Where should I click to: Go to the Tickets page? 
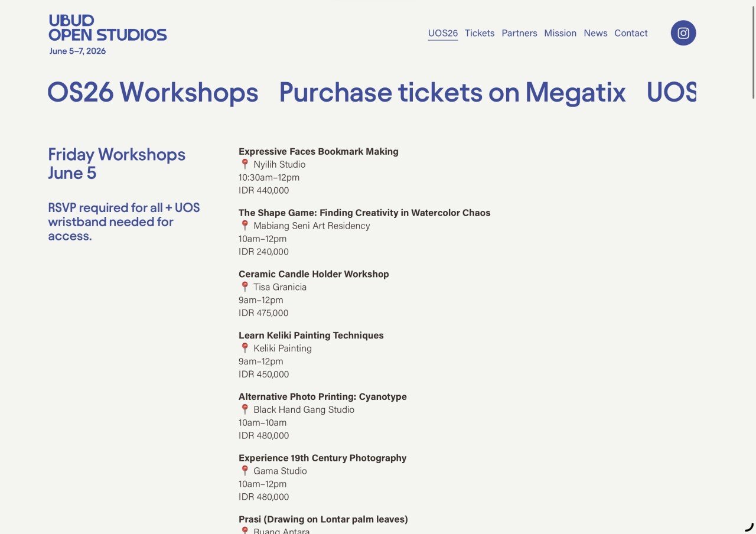click(x=480, y=33)
